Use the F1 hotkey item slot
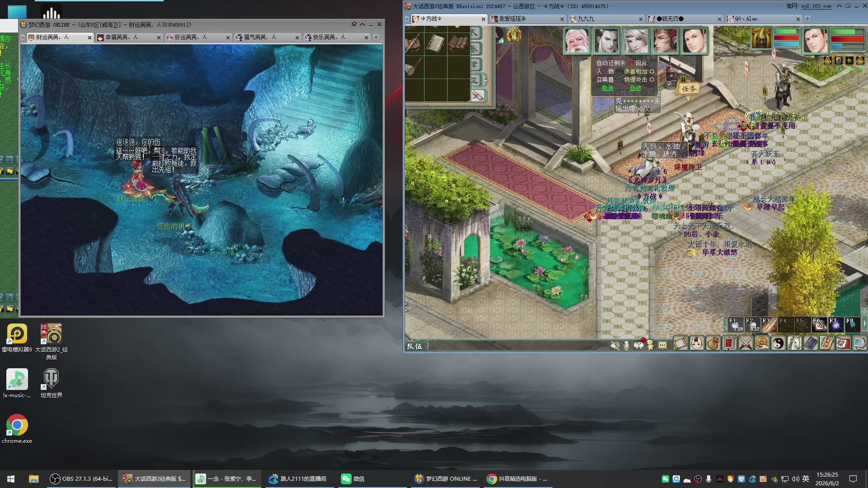The height and width of the screenshot is (488, 868). coord(735,324)
